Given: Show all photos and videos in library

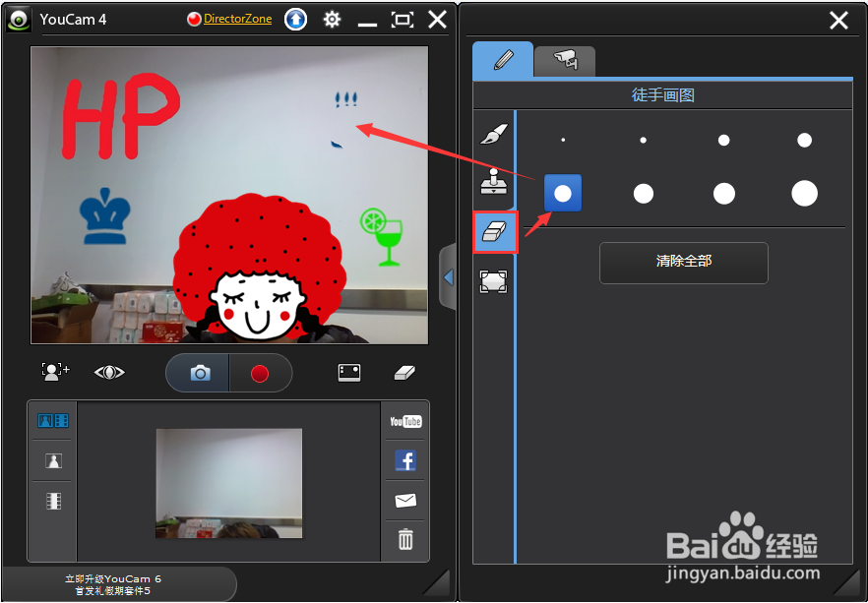Looking at the screenshot, I should click(53, 421).
